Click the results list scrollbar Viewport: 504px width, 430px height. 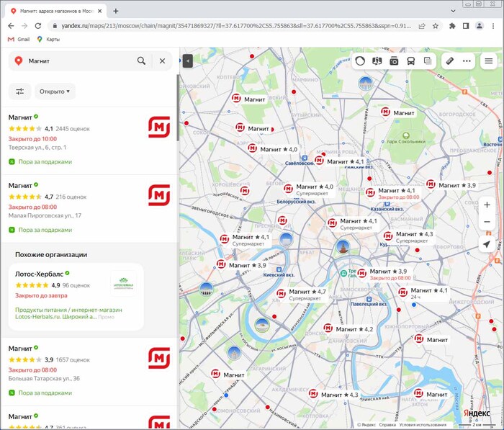[x=178, y=108]
